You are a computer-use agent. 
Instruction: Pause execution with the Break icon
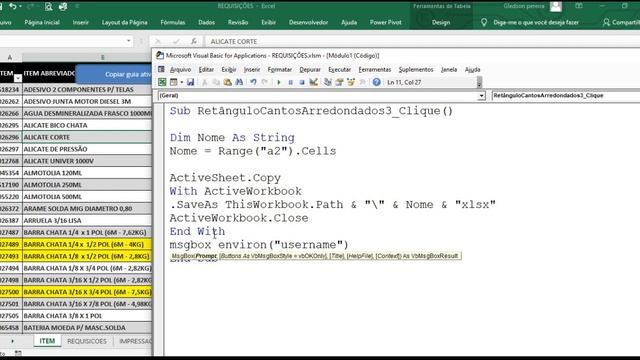pos(291,82)
